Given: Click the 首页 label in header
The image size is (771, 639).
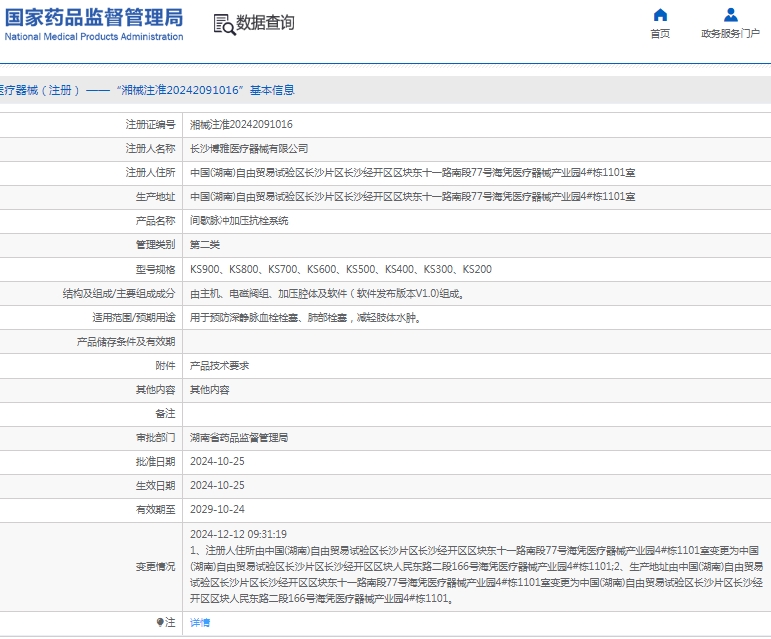Looking at the screenshot, I should [x=660, y=33].
